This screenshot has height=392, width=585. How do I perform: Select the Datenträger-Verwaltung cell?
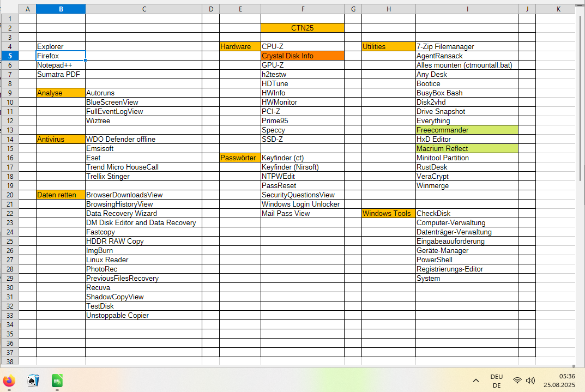pyautogui.click(x=467, y=232)
